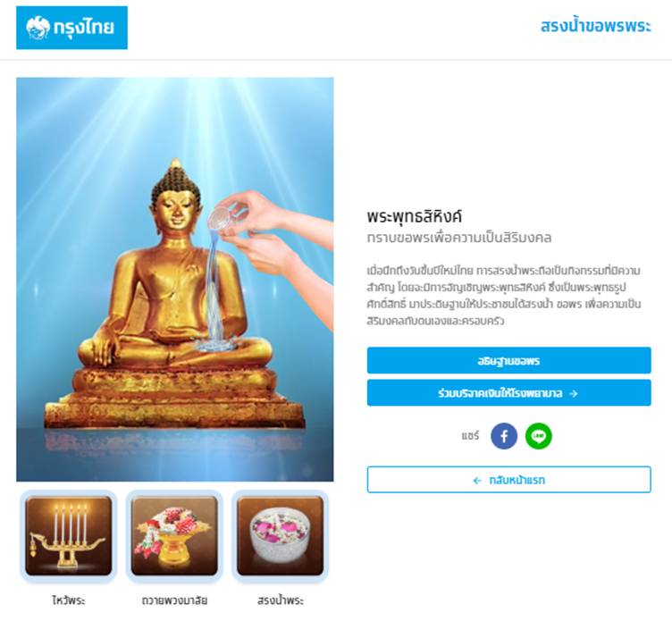Viewport: 672px width, 621px height.
Task: Click the ไหว้พระ label
Action: click(x=69, y=600)
